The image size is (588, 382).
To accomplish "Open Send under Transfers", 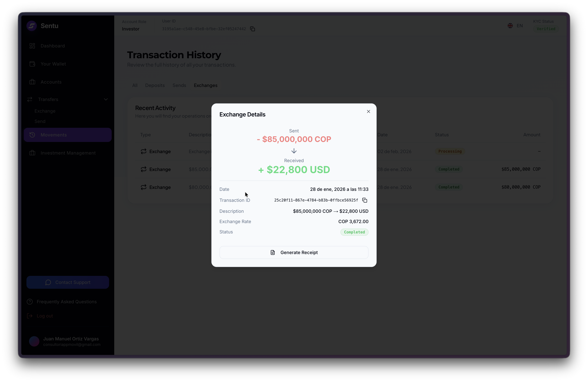I will [40, 121].
